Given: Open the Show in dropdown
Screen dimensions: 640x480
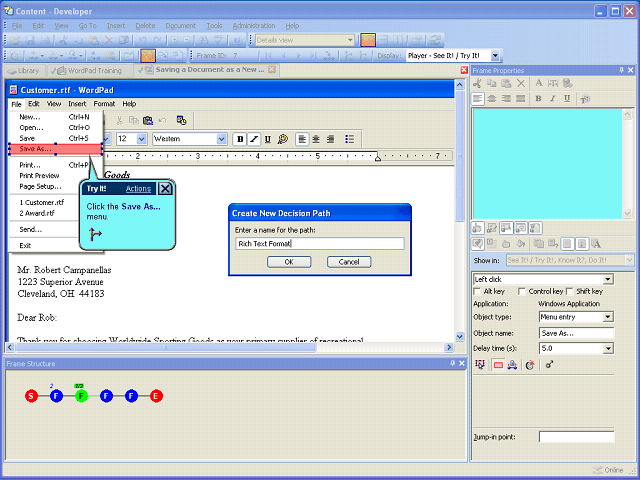Looking at the screenshot, I should [x=629, y=260].
